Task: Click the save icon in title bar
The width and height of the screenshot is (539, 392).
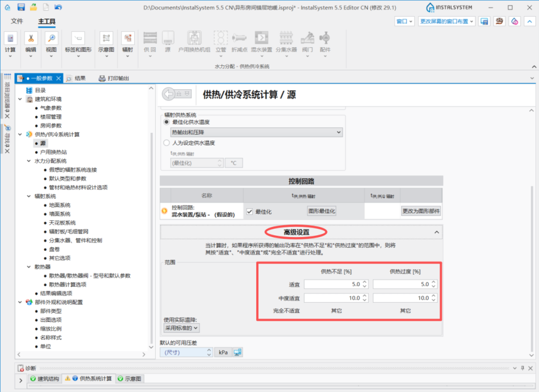Action: pyautogui.click(x=21, y=7)
